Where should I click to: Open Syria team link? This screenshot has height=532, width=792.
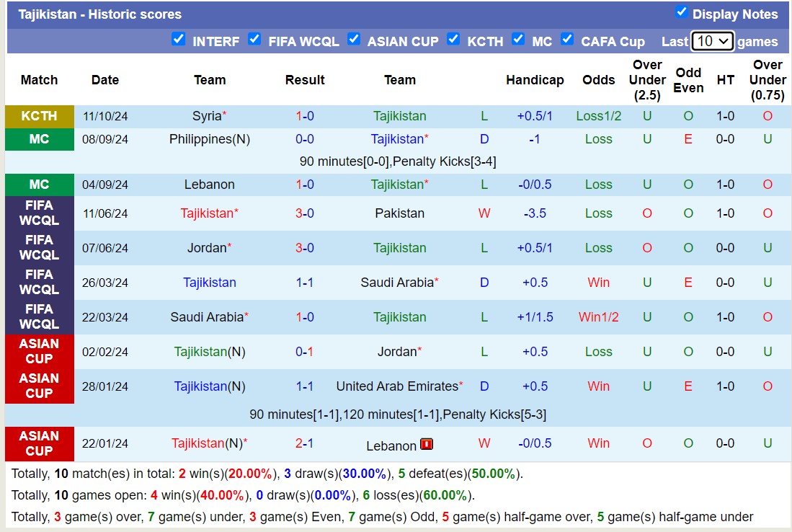207,116
